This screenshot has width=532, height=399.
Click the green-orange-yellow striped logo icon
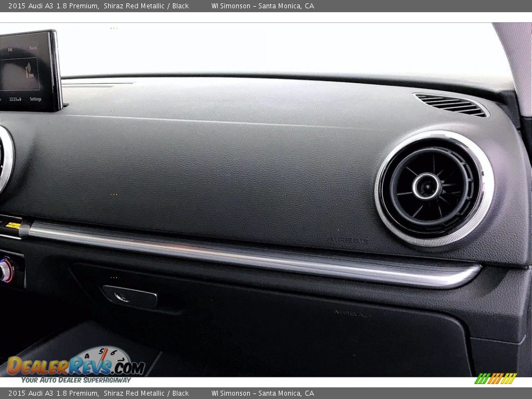coord(495,378)
